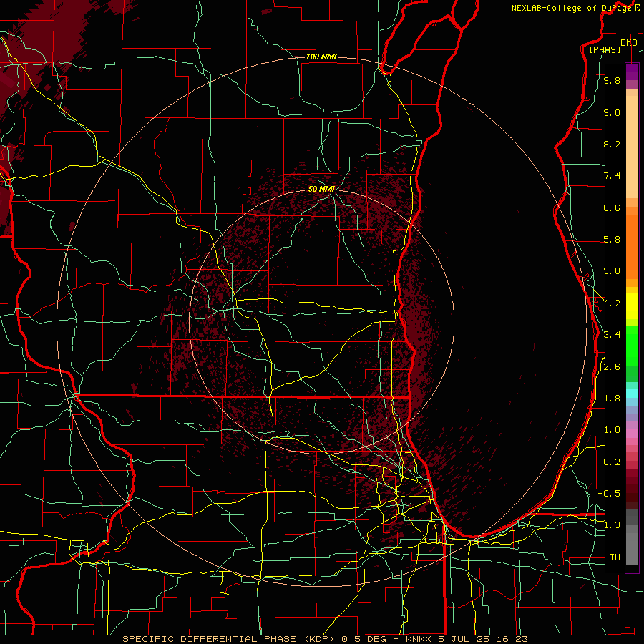
Task: Pick the yellow color bar segment
Action: tap(632, 306)
